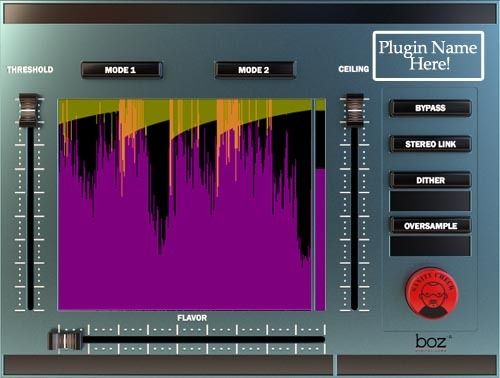
Task: Toggle the MODE 1 button
Action: [x=121, y=70]
